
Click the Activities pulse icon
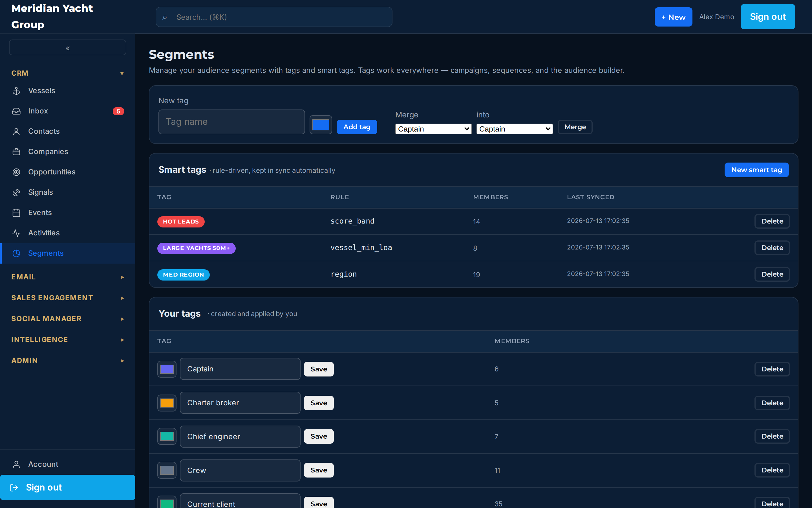16,233
